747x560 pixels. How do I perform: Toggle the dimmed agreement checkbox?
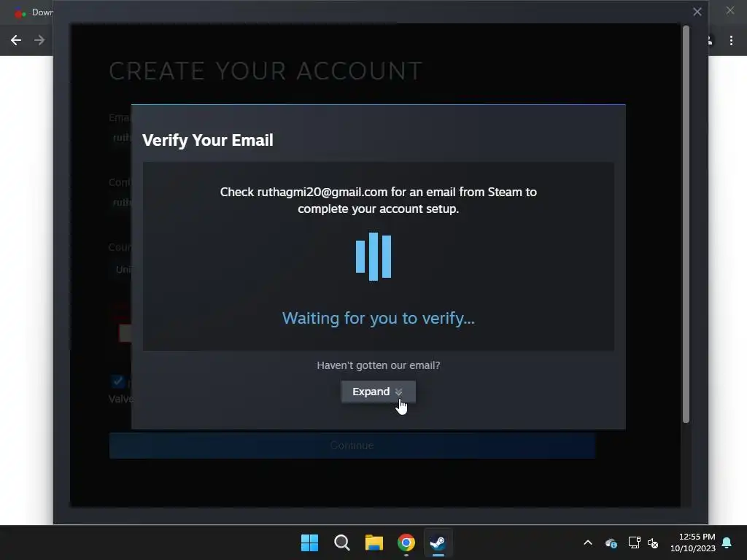point(117,381)
